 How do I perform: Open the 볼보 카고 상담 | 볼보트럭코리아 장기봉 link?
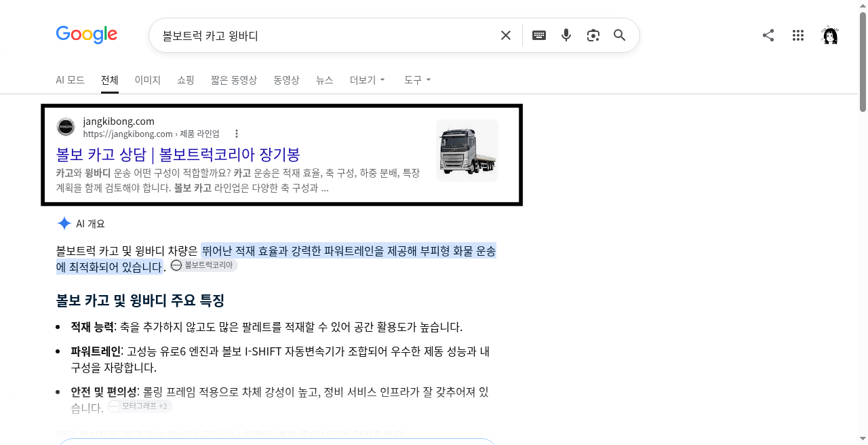[178, 154]
